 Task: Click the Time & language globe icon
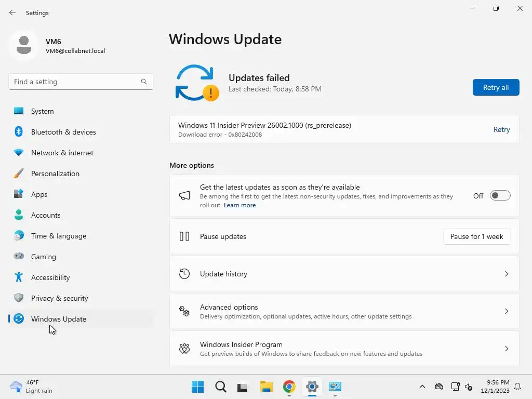[x=19, y=235]
